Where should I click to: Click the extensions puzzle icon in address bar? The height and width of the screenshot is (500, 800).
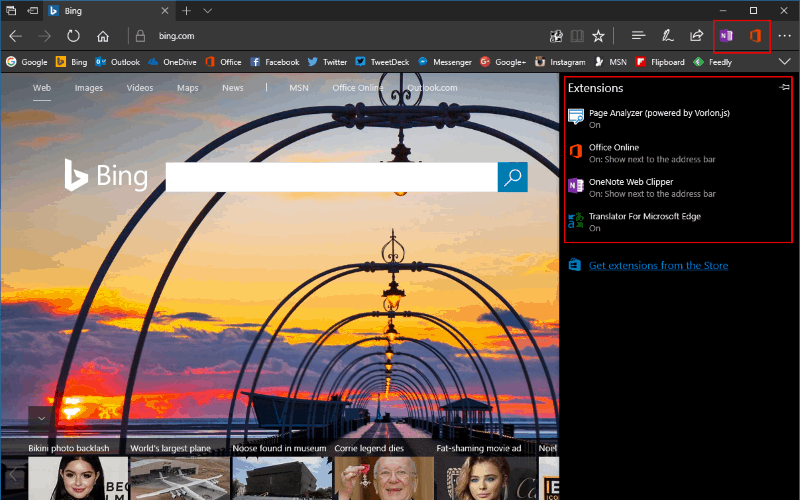click(556, 36)
